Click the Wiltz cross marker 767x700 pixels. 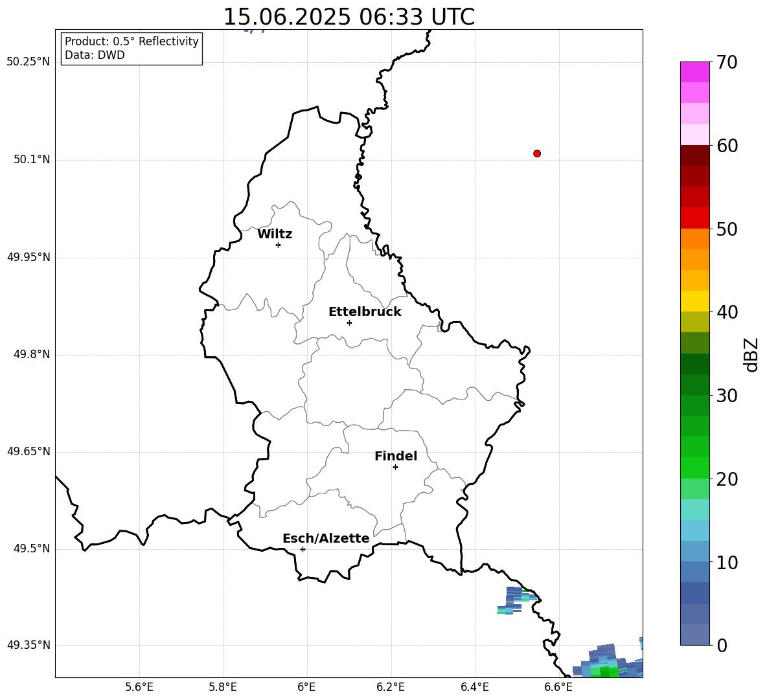[278, 245]
